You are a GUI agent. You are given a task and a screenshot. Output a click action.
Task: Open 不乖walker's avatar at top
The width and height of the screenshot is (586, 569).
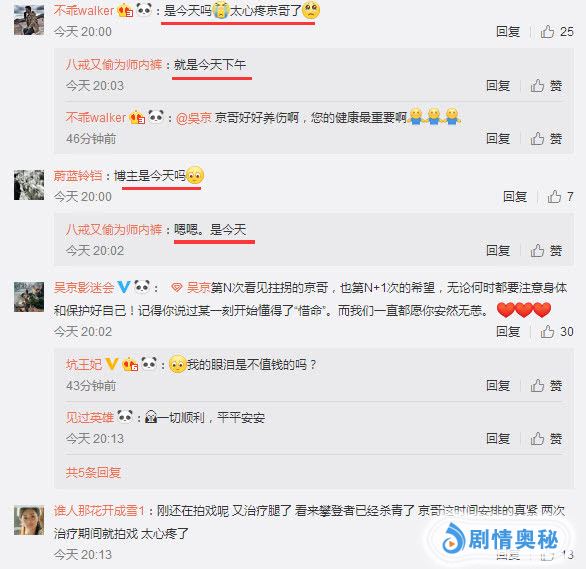click(x=29, y=20)
